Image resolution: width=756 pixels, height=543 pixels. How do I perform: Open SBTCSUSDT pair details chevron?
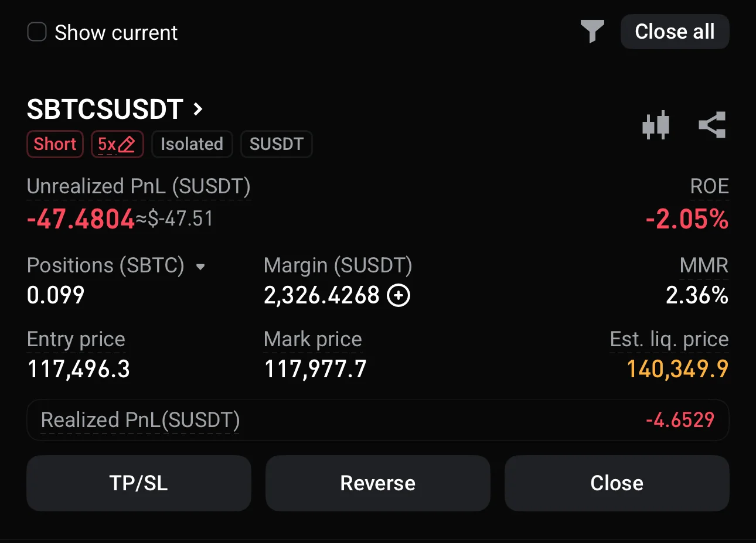198,109
